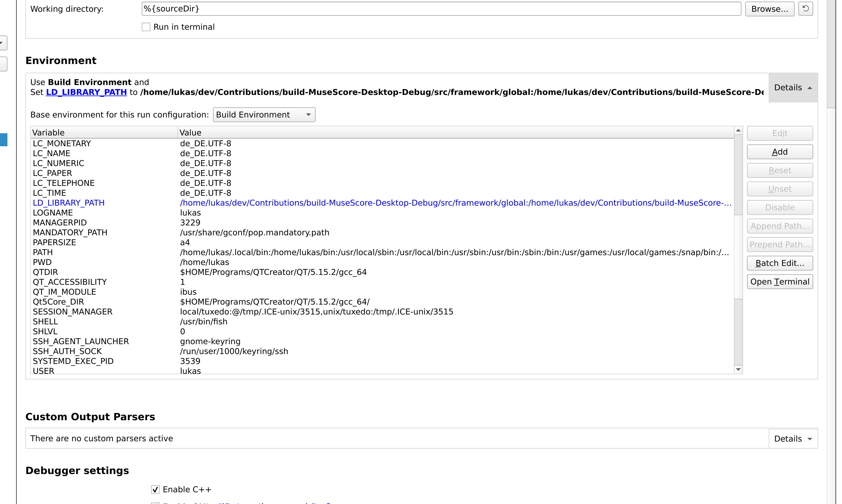The image size is (842, 504).
Task: Click the revert-to-default icon beside Browse
Action: click(805, 8)
